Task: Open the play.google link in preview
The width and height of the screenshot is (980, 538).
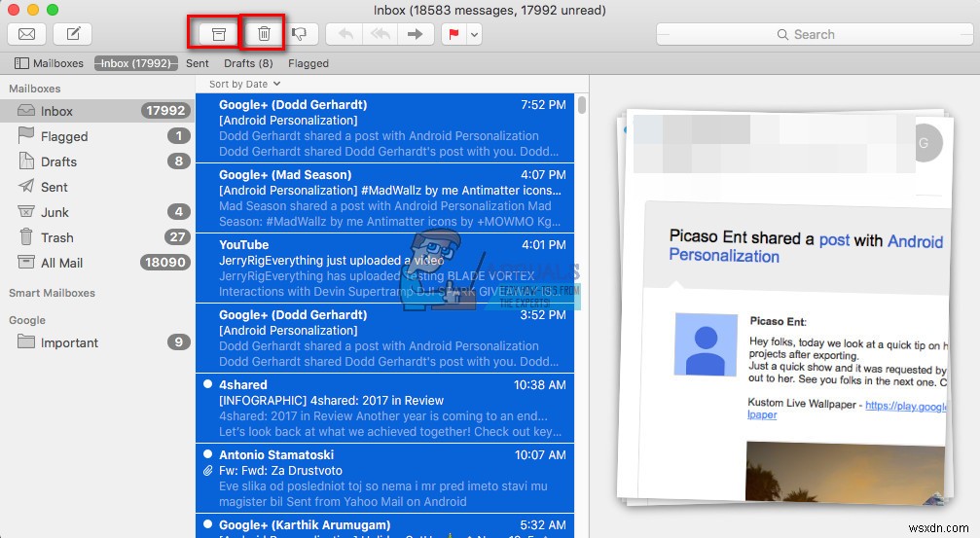Action: pyautogui.click(x=906, y=406)
